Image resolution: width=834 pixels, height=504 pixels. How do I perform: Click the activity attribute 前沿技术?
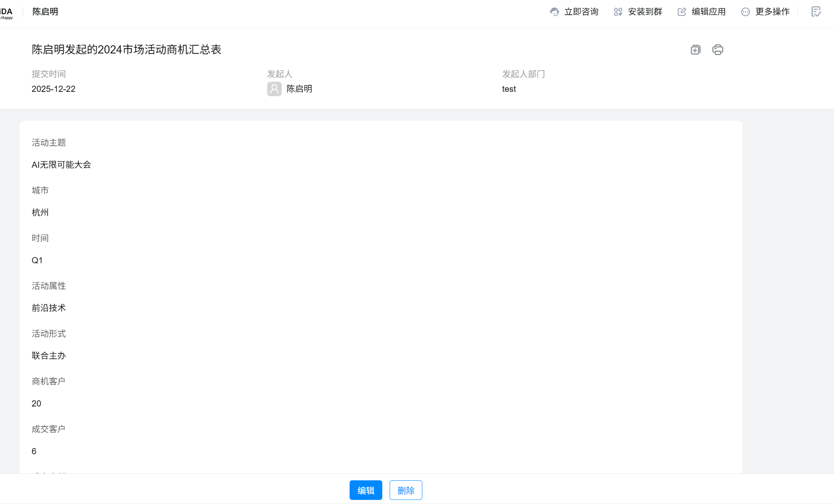point(49,308)
